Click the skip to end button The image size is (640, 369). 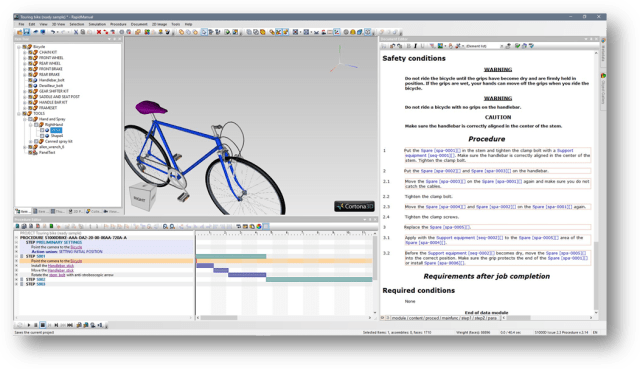click(x=70, y=325)
